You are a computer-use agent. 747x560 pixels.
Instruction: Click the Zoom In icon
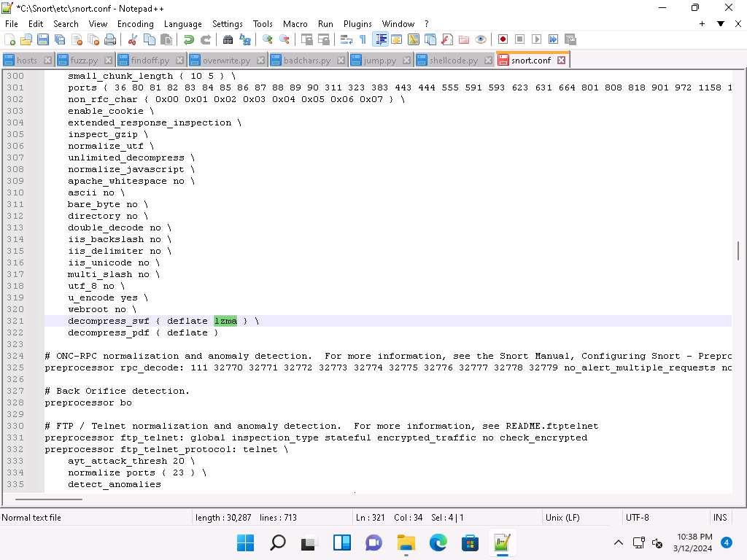pyautogui.click(x=268, y=39)
